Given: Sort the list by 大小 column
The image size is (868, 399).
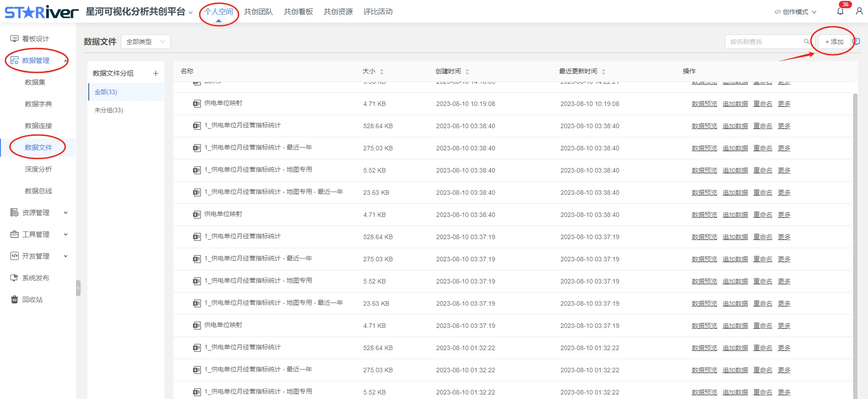Looking at the screenshot, I should click(x=382, y=72).
